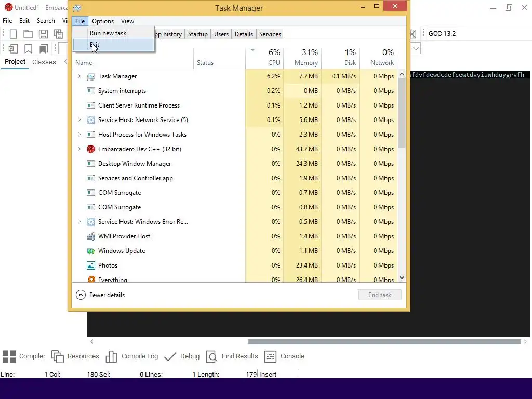
Task: Click Desktop Window Manager process icon
Action: pos(90,164)
